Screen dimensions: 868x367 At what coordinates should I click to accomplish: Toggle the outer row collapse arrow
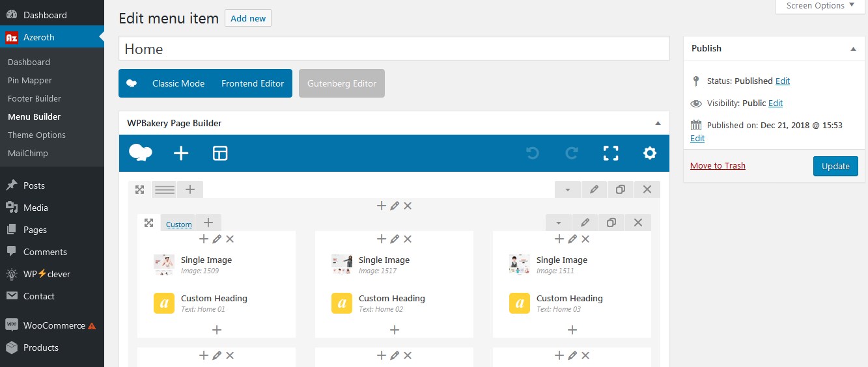tap(568, 189)
